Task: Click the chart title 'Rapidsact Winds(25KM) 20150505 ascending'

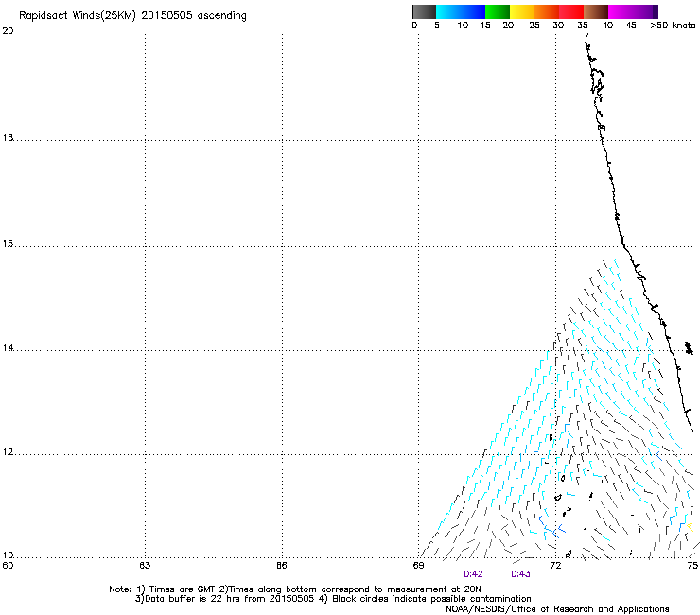Action: coord(132,16)
